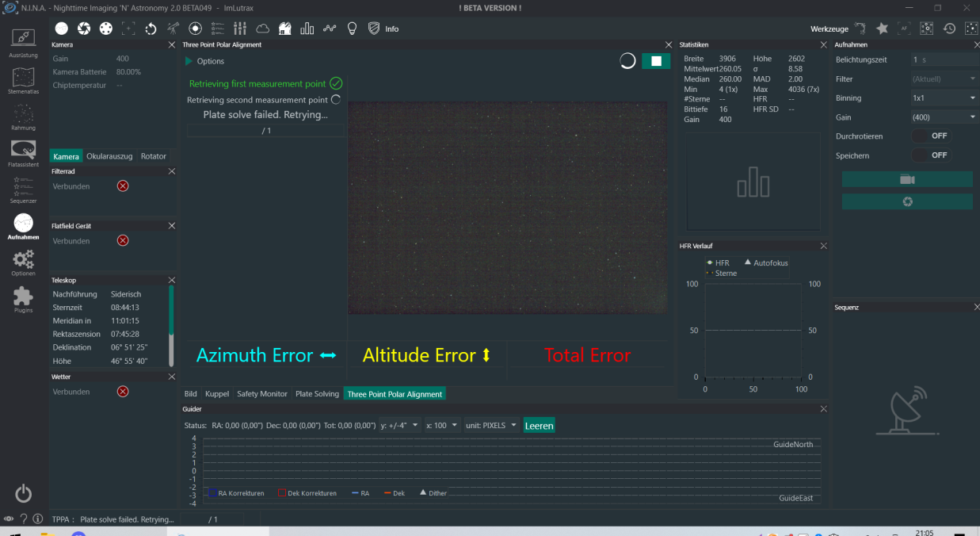This screenshot has width=980, height=536.
Task: Stop polar alignment with green stop button
Action: click(x=656, y=61)
